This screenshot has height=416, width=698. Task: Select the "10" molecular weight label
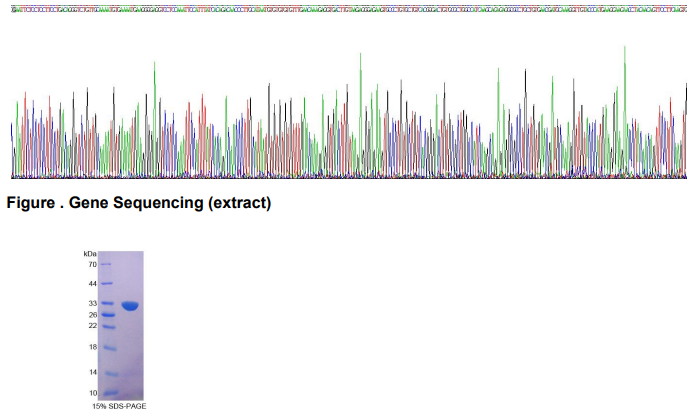click(x=93, y=393)
